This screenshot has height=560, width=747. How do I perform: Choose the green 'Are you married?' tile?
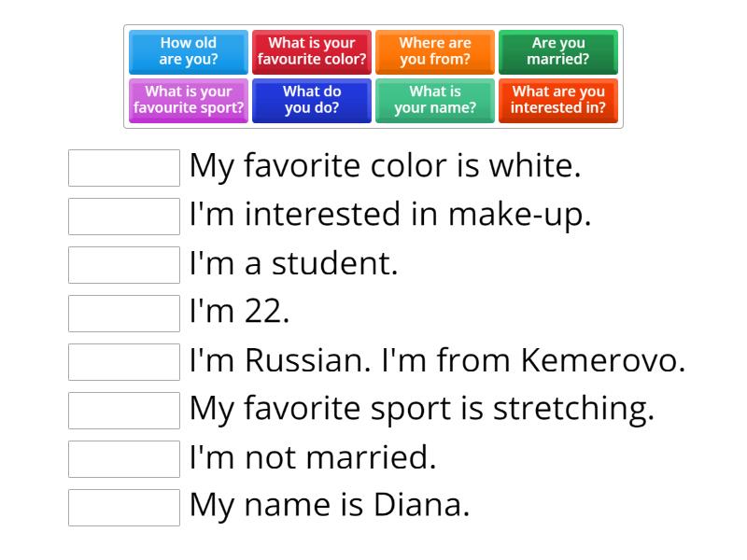[558, 51]
